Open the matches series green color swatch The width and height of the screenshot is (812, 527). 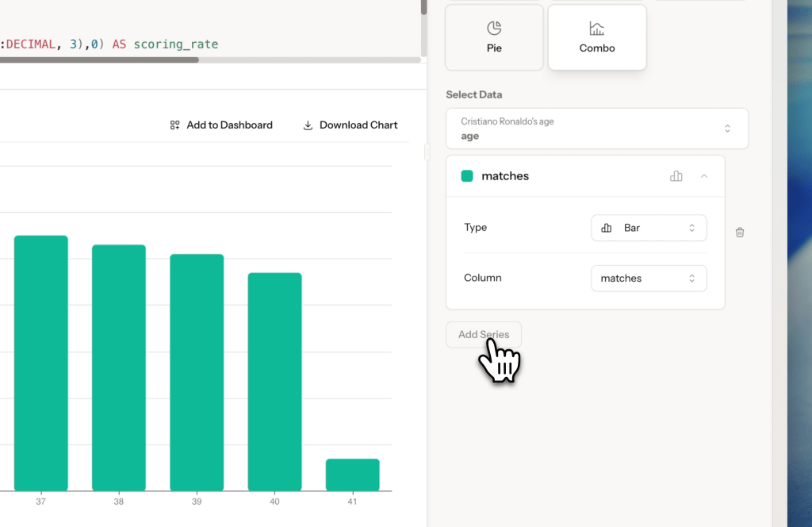click(x=467, y=176)
